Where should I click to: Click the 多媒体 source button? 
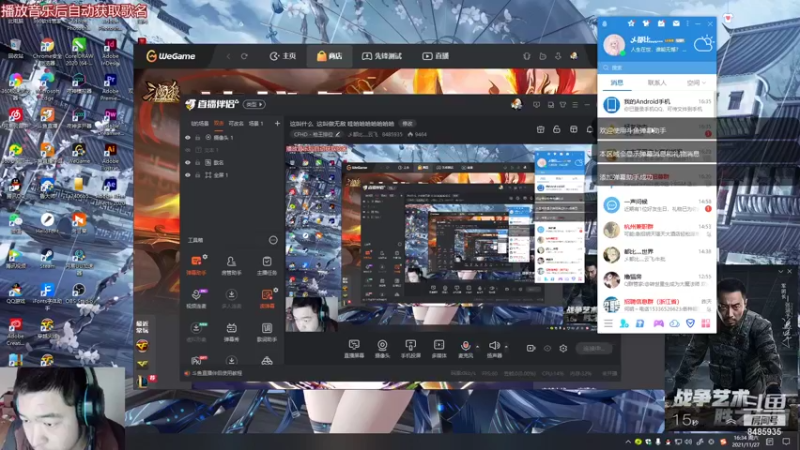[x=439, y=348]
